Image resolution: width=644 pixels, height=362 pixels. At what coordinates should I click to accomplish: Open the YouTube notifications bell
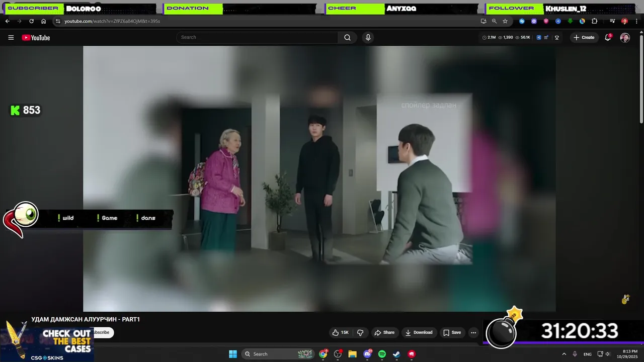[608, 38]
